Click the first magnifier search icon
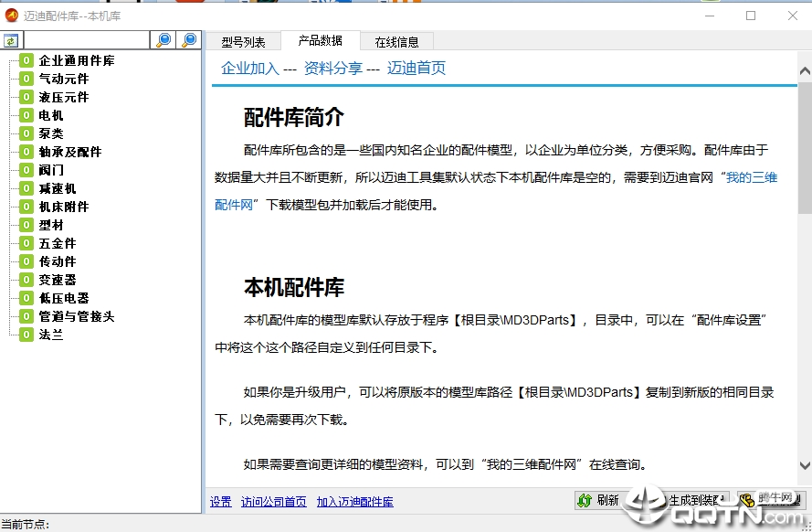This screenshot has height=532, width=812. (x=163, y=40)
